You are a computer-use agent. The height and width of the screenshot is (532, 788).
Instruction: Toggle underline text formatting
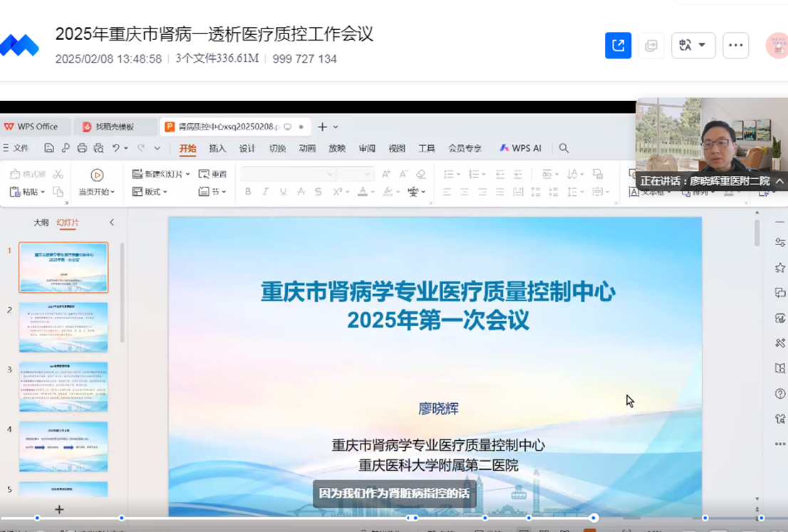coord(283,192)
